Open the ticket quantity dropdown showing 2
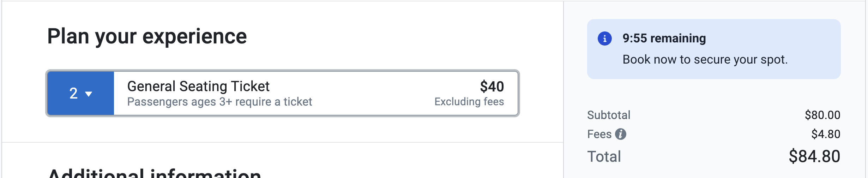Screen dimensions: 868x178 click(81, 94)
